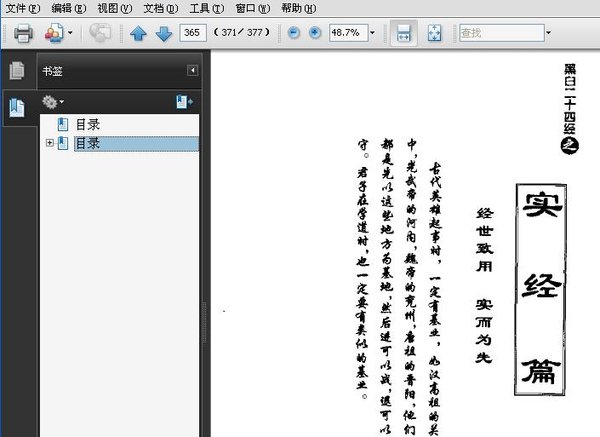The height and width of the screenshot is (437, 600).
Task: Click the zoom in plus button
Action: coord(315,33)
